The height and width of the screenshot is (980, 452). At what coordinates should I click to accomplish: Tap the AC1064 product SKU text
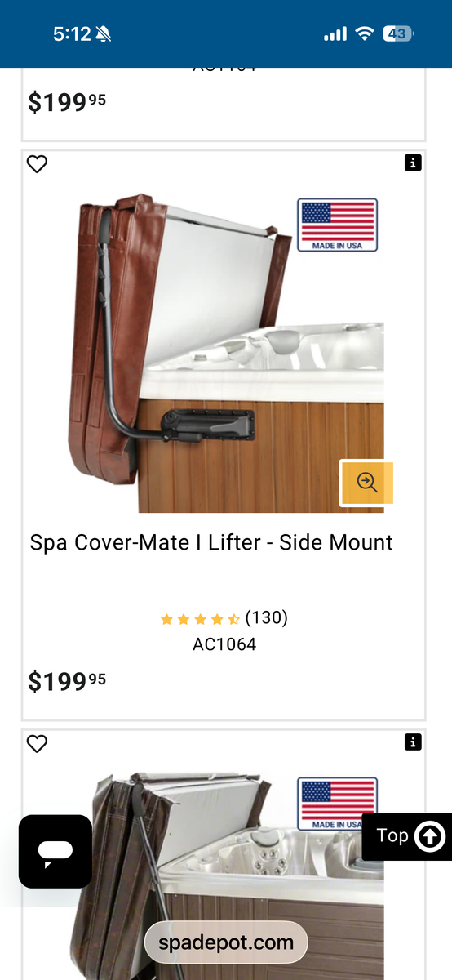click(x=224, y=644)
